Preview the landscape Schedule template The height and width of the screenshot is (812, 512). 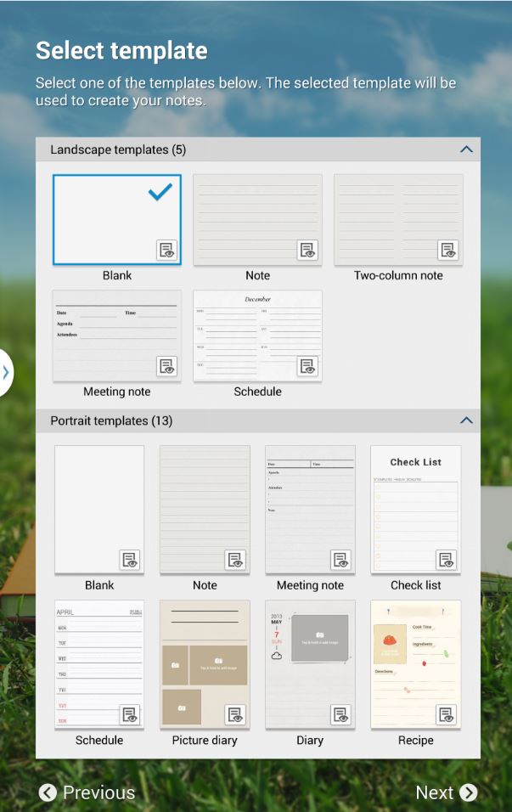(x=307, y=366)
